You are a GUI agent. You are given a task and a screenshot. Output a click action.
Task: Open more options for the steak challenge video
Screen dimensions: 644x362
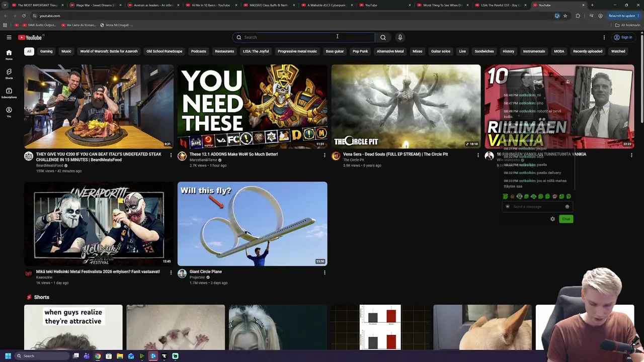tap(171, 155)
